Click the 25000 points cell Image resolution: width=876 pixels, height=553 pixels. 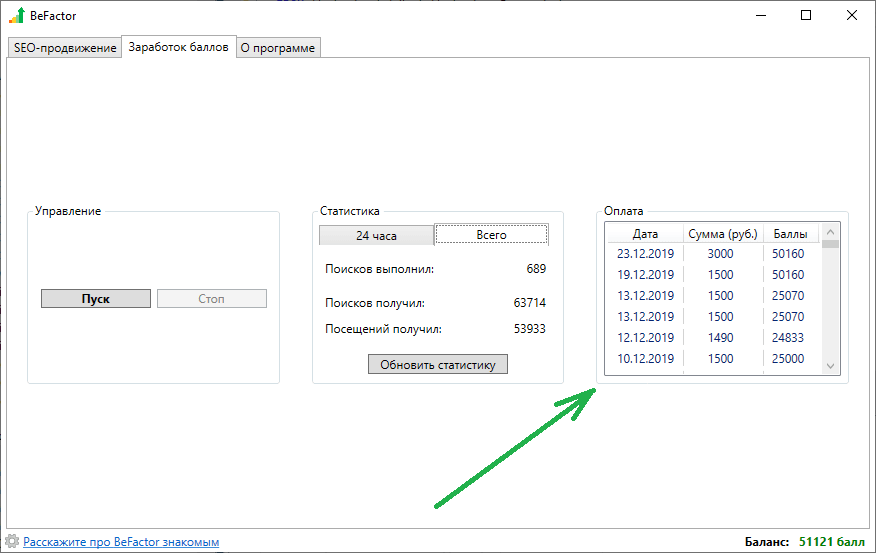788,359
